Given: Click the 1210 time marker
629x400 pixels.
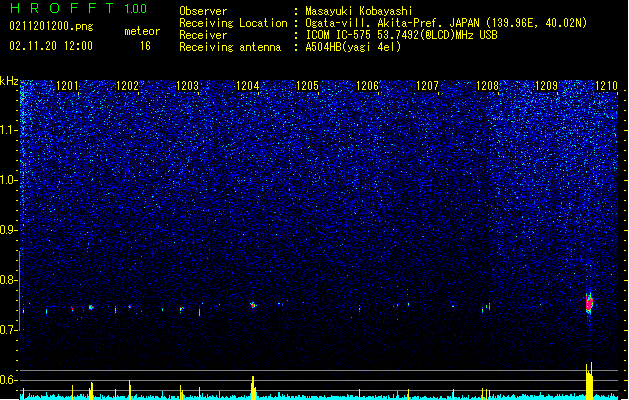Looking at the screenshot, I should click(607, 86).
